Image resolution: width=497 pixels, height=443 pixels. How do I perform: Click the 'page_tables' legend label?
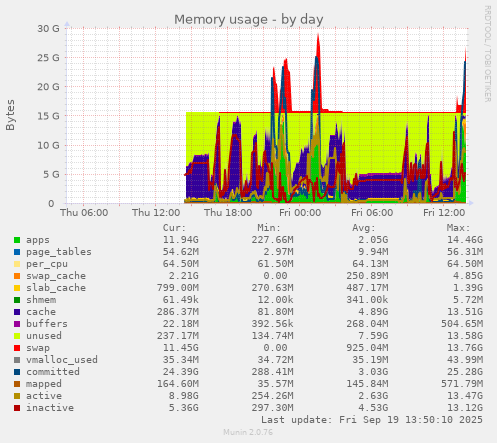(x=59, y=252)
